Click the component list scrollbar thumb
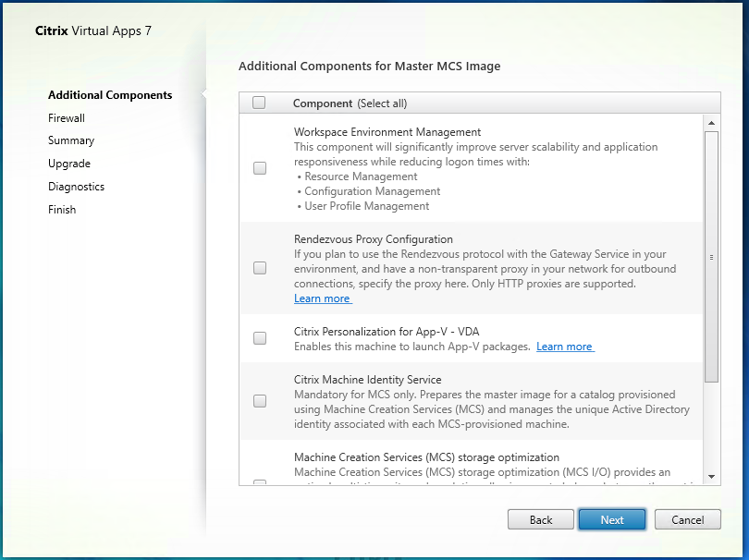This screenshot has height=560, width=749. (711, 257)
